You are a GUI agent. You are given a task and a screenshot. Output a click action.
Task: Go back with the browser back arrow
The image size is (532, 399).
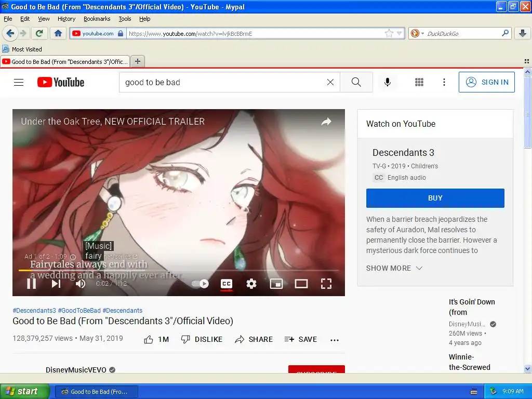(10, 33)
